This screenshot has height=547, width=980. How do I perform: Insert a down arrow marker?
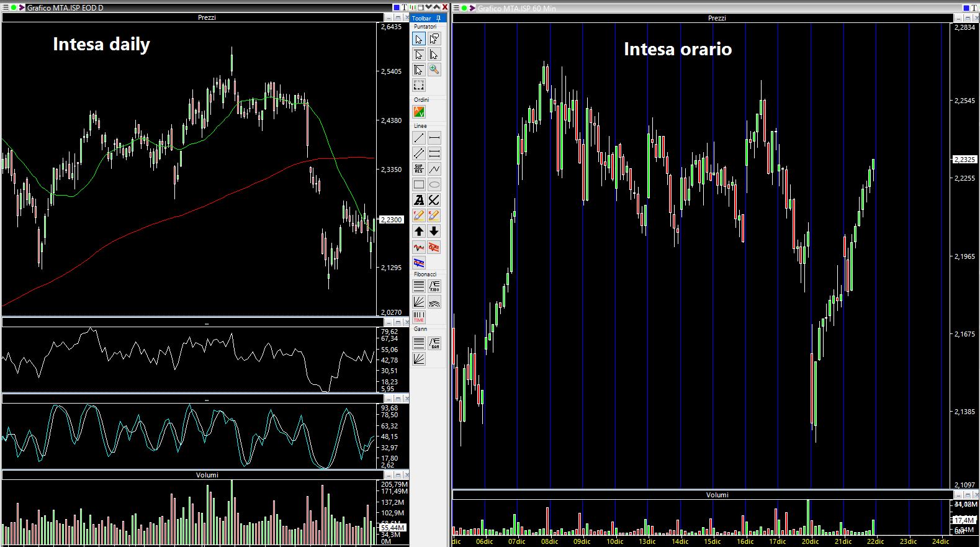[434, 231]
